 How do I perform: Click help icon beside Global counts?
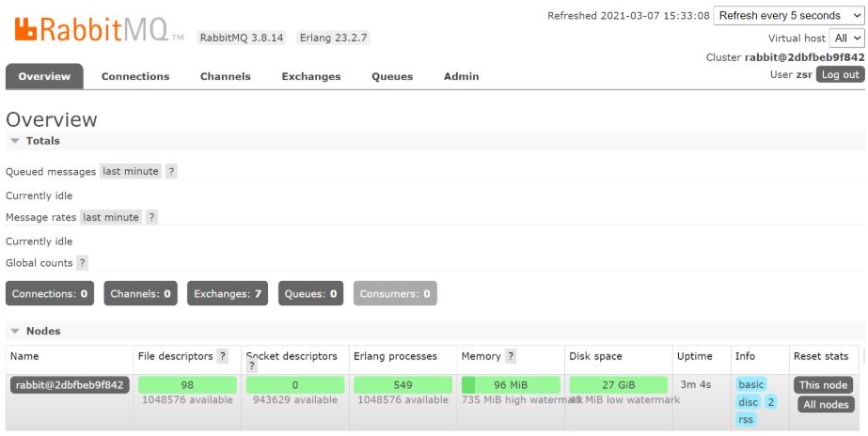click(x=83, y=263)
